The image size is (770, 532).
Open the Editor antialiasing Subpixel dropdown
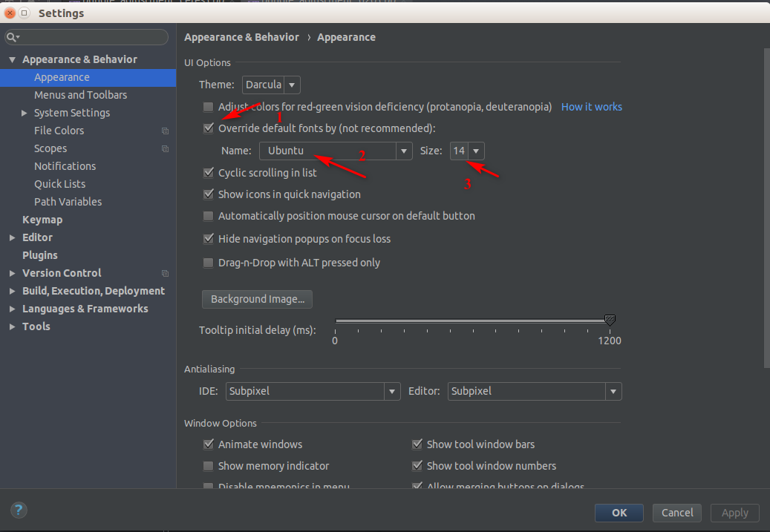pos(535,391)
